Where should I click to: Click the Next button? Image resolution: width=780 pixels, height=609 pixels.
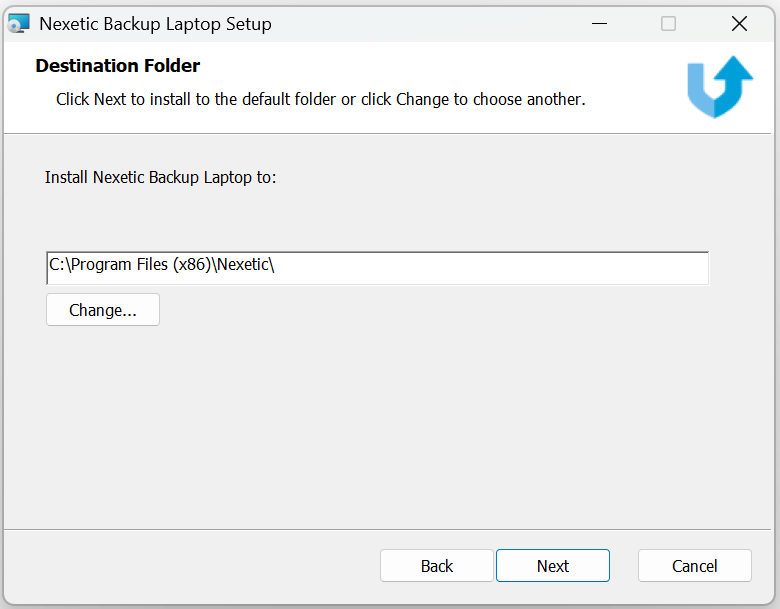pos(553,566)
